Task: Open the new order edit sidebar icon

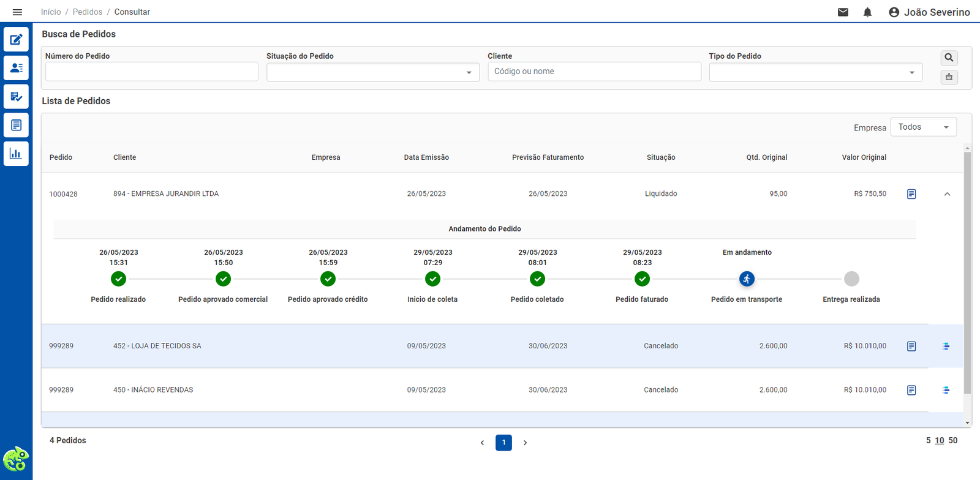Action: coord(16,39)
